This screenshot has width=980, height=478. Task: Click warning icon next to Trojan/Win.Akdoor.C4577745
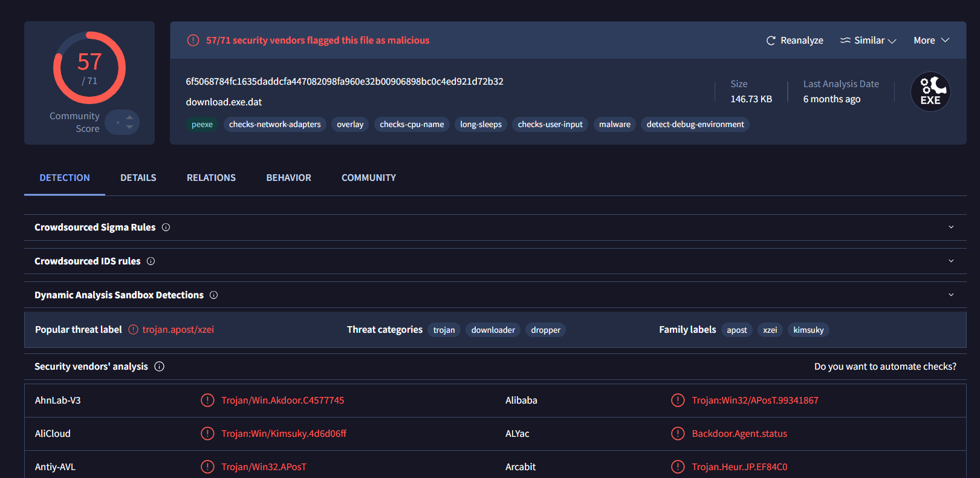point(207,401)
